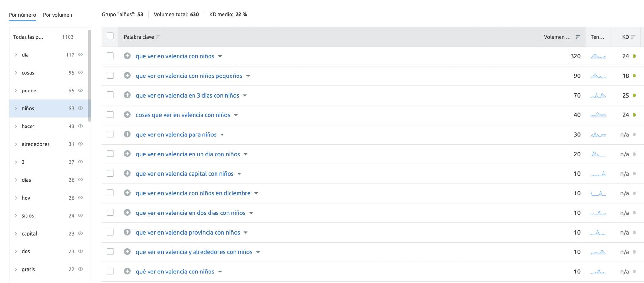This screenshot has height=283, width=644.
Task: Click plus icon for 'que ver en valencia capital con niños'
Action: 127,174
